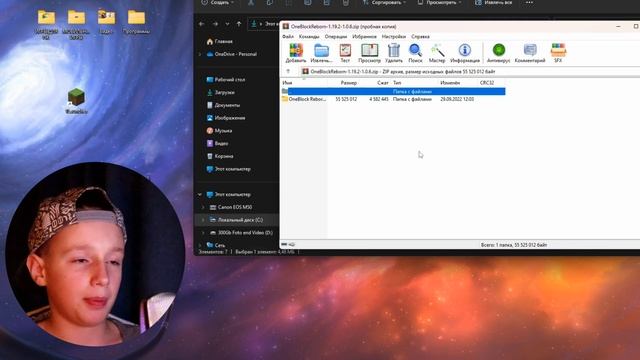Click the Удалить trash bin icon
Viewport: 640px width, 360px height.
[x=394, y=53]
